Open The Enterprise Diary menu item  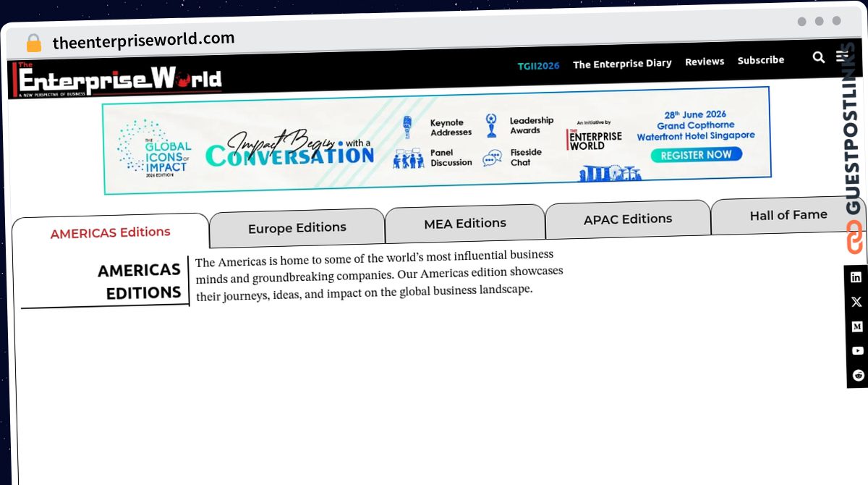click(622, 64)
